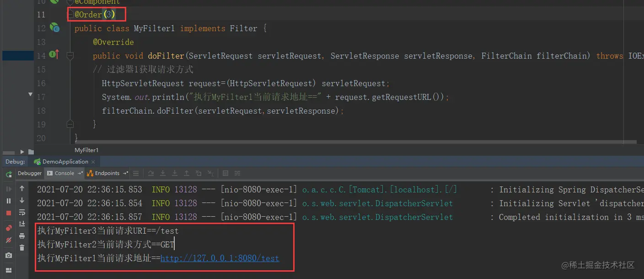Viewport: 644px width, 279px height.
Task: Resume program in debug sidebar
Action: (9, 189)
